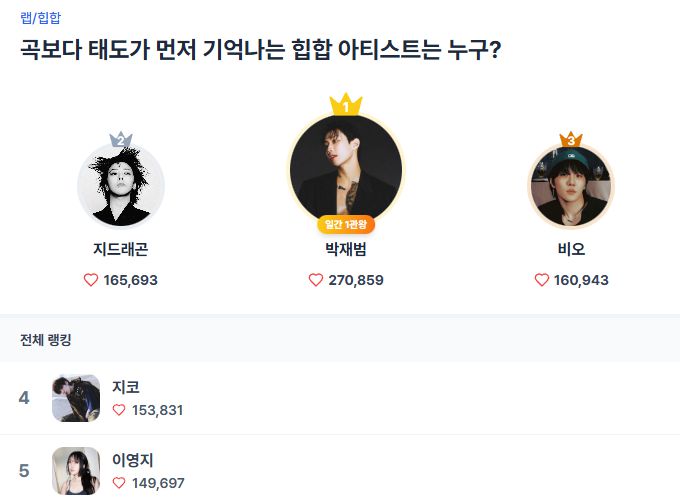The image size is (680, 502).
Task: Like 박재범 with the heart icon
Action: (316, 280)
